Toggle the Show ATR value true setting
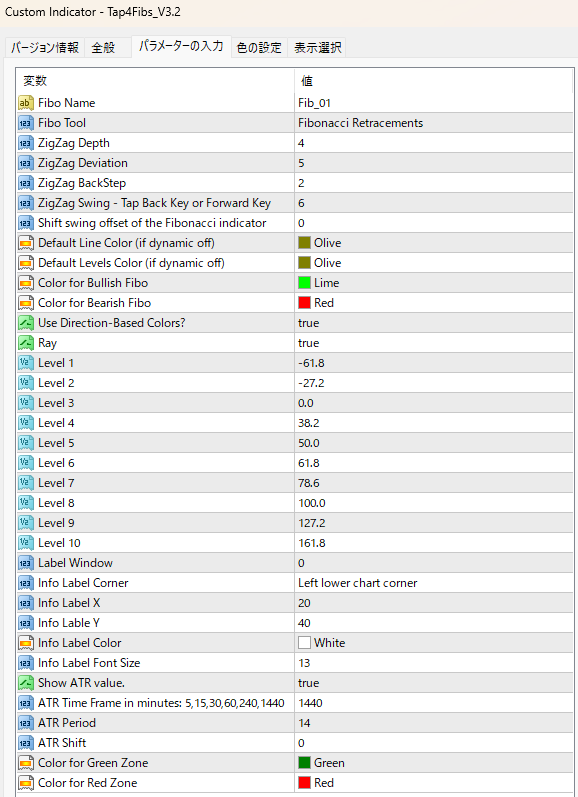This screenshot has height=797, width=578. coord(434,683)
